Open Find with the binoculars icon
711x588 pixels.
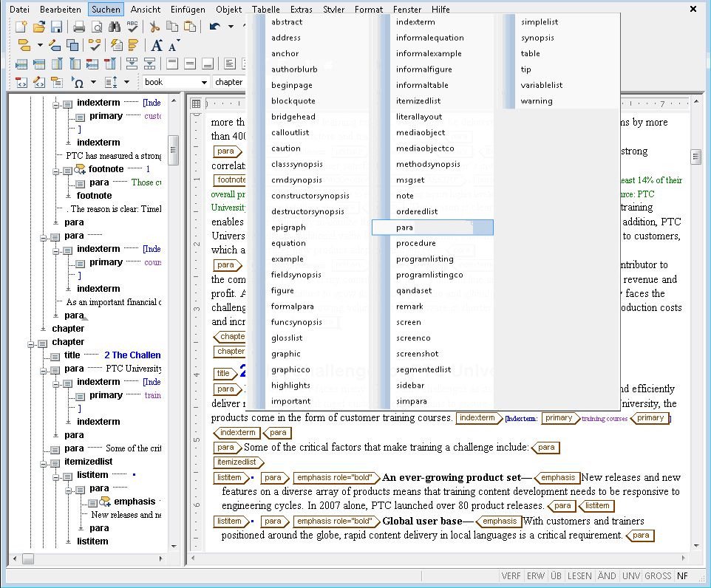click(x=115, y=27)
